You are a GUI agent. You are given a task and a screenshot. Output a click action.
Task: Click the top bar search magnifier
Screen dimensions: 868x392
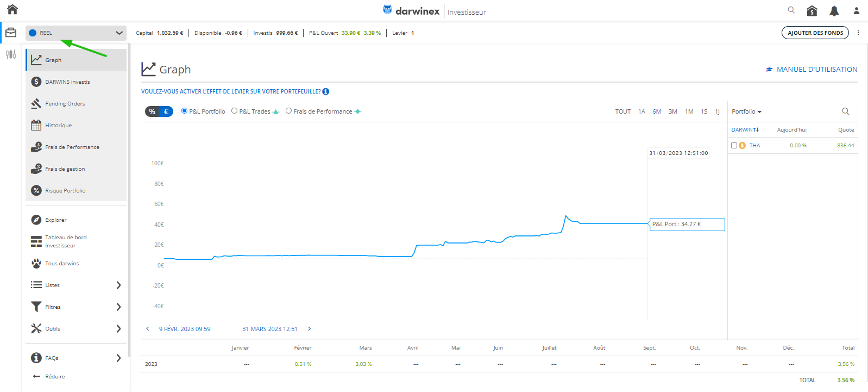pyautogui.click(x=791, y=10)
